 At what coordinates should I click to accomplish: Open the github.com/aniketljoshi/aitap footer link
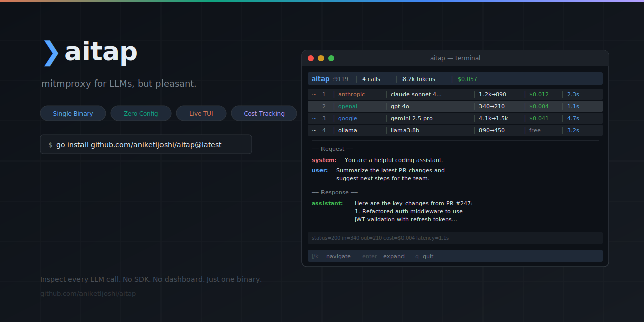pyautogui.click(x=88, y=293)
